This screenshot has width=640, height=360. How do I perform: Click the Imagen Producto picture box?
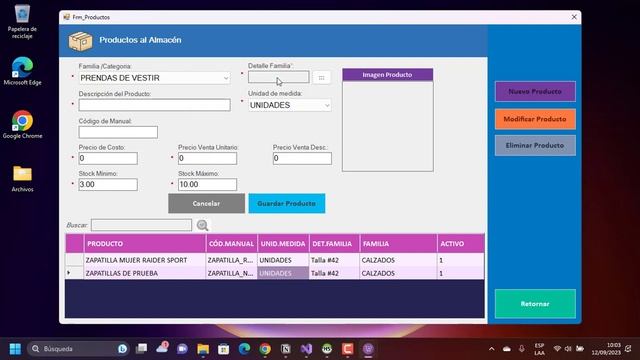click(388, 126)
